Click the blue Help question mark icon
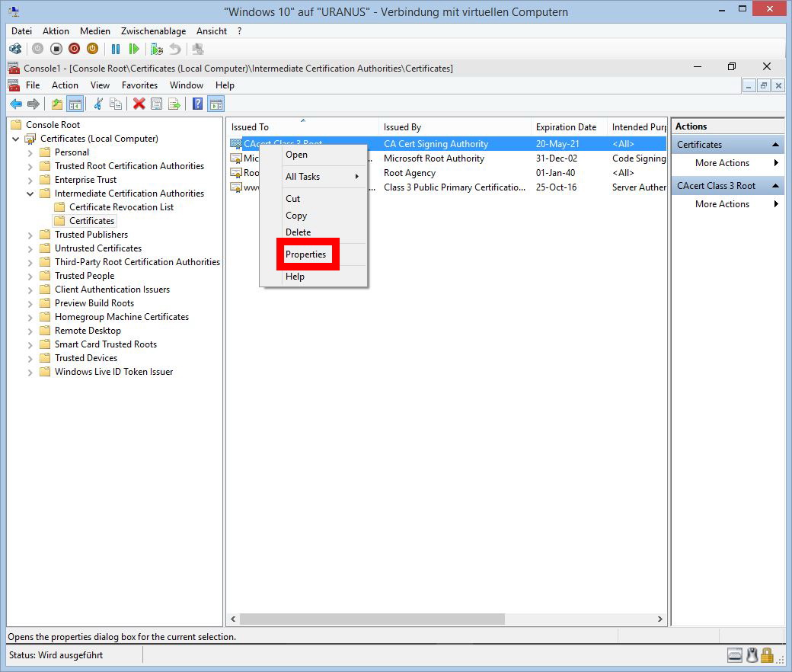This screenshot has height=672, width=792. pos(197,104)
